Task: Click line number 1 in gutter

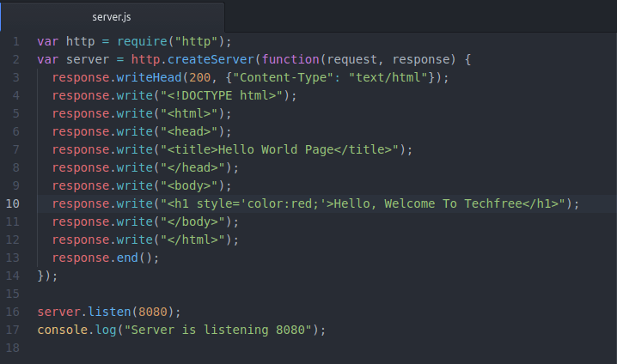Action: coord(16,41)
